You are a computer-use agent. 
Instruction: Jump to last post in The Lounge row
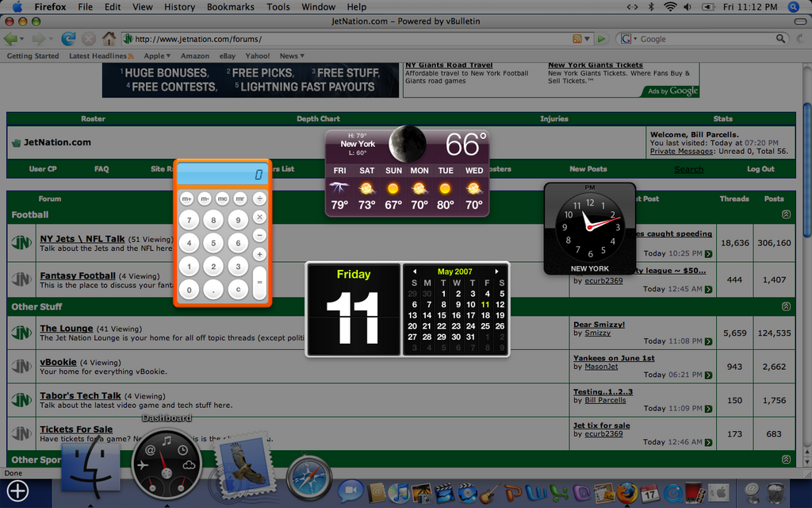[x=708, y=341]
